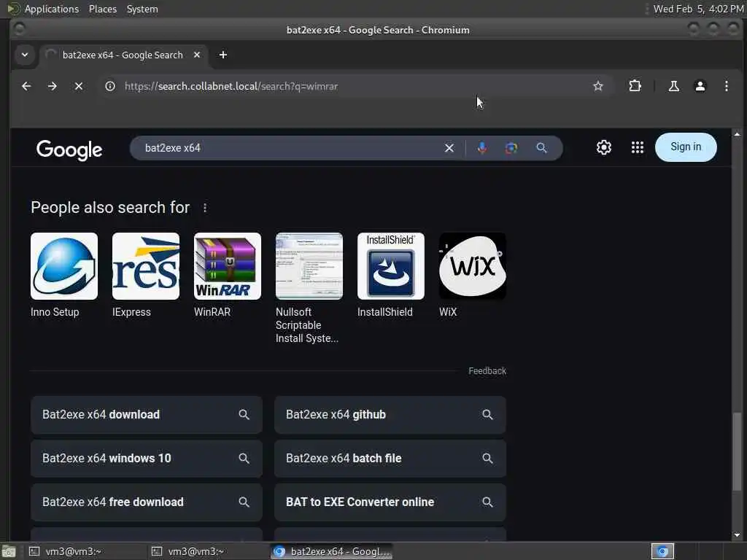Image resolution: width=747 pixels, height=560 pixels.
Task: Open the Places menu
Action: coord(102,9)
